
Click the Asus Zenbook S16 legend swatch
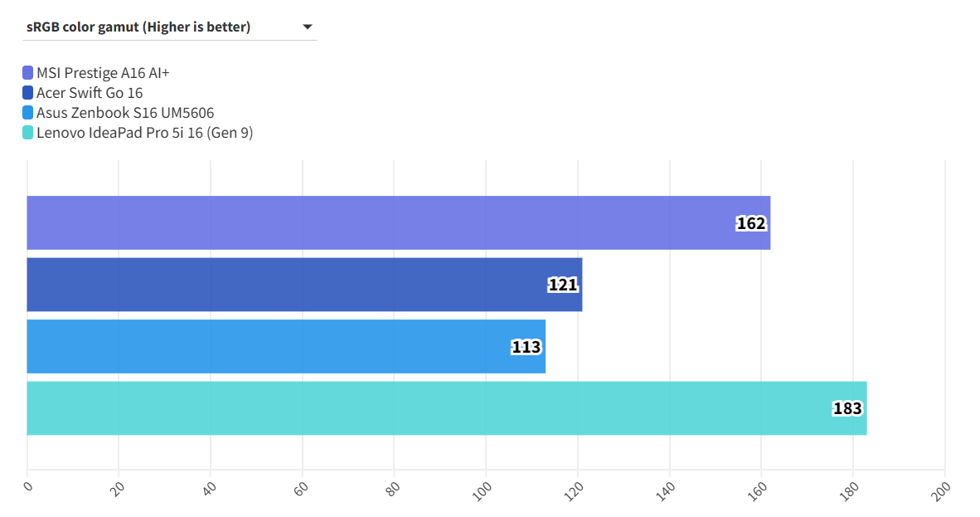(28, 113)
